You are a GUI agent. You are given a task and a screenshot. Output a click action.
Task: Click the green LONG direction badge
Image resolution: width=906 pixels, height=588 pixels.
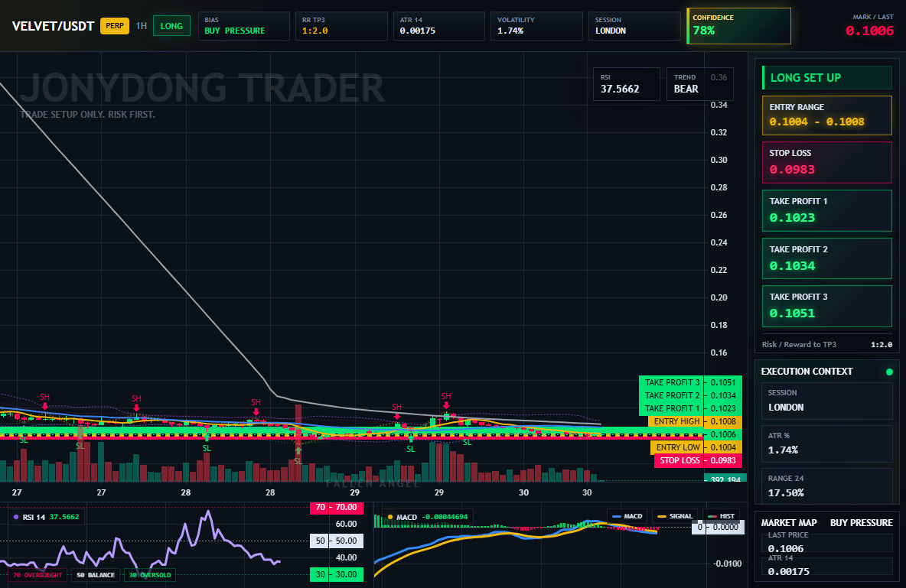pyautogui.click(x=171, y=26)
